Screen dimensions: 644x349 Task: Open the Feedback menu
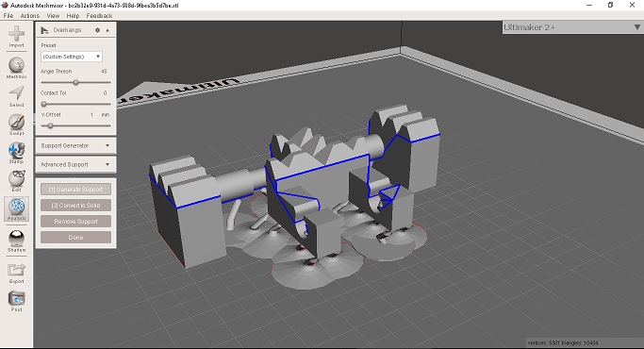(99, 16)
